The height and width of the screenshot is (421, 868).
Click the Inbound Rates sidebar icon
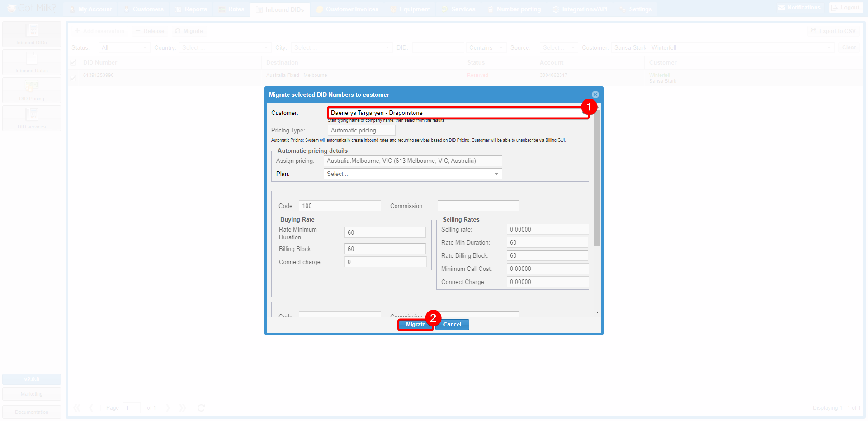pyautogui.click(x=32, y=62)
